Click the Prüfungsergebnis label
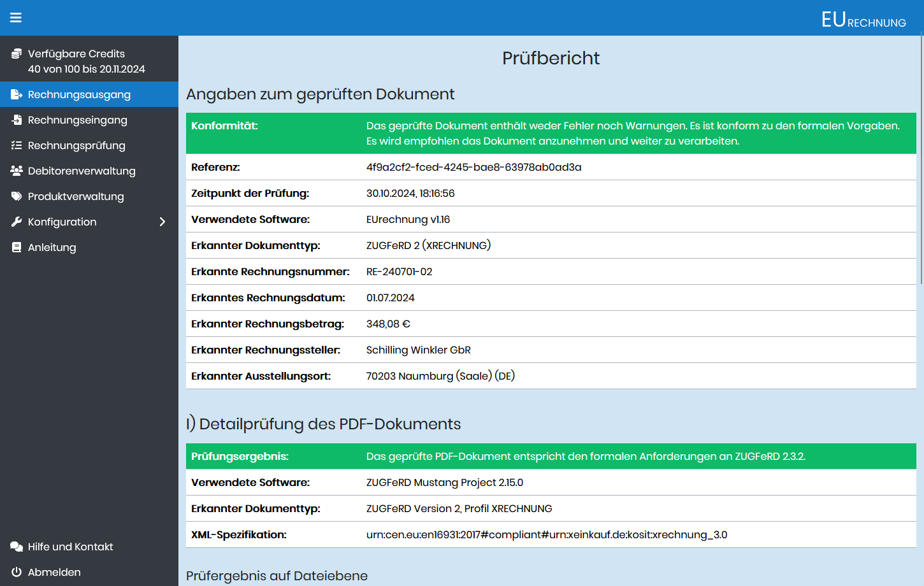This screenshot has height=586, width=924. pos(240,456)
